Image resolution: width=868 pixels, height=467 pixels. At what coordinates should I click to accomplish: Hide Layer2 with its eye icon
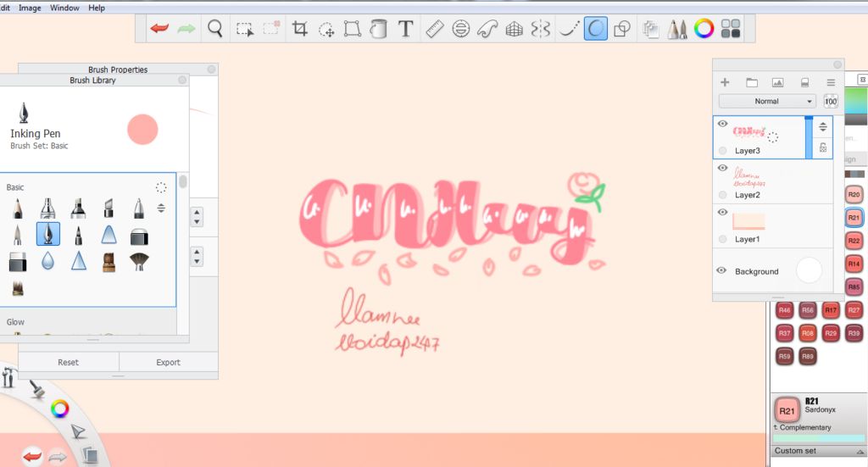pos(722,168)
